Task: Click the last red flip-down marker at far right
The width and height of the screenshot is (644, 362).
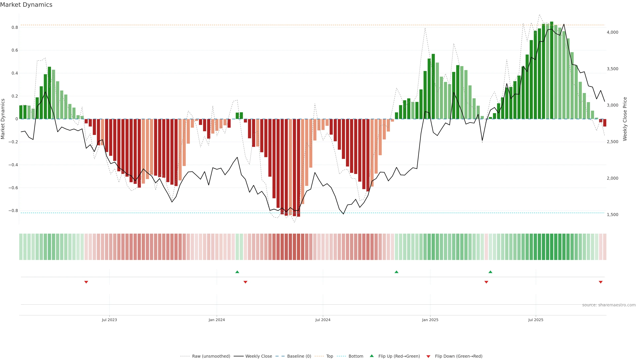Action: point(601,282)
